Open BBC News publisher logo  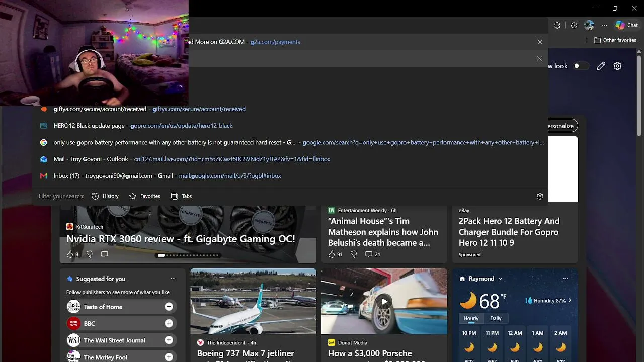click(x=73, y=323)
